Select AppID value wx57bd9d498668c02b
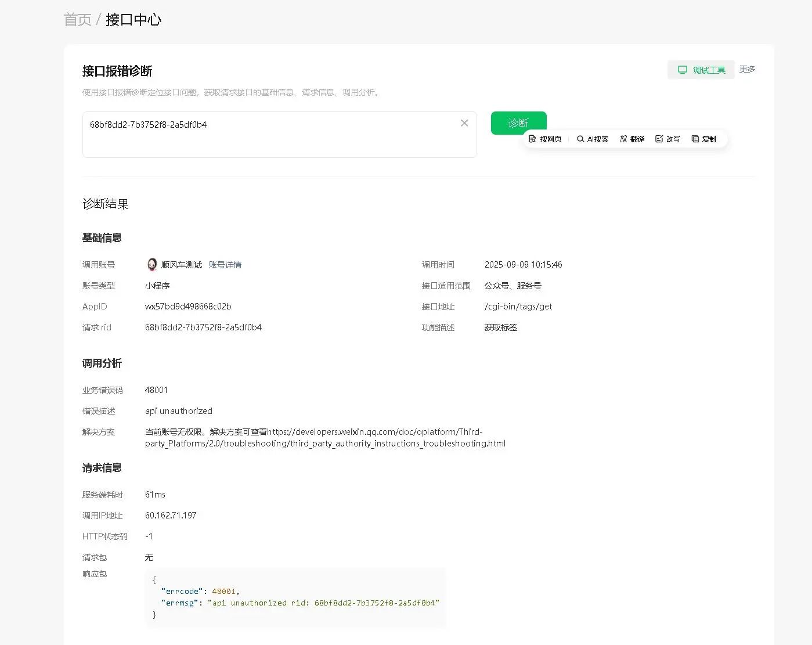812x645 pixels. (x=188, y=307)
